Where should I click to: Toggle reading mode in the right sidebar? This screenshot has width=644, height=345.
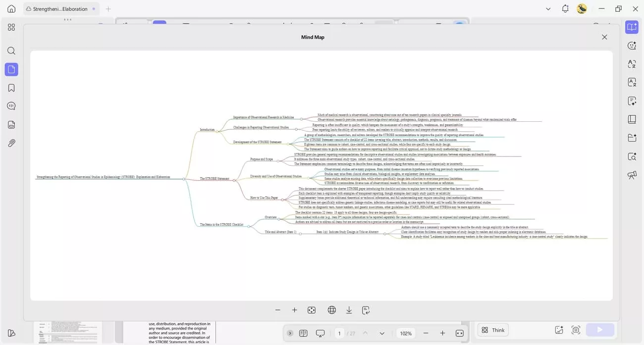pyautogui.click(x=632, y=28)
